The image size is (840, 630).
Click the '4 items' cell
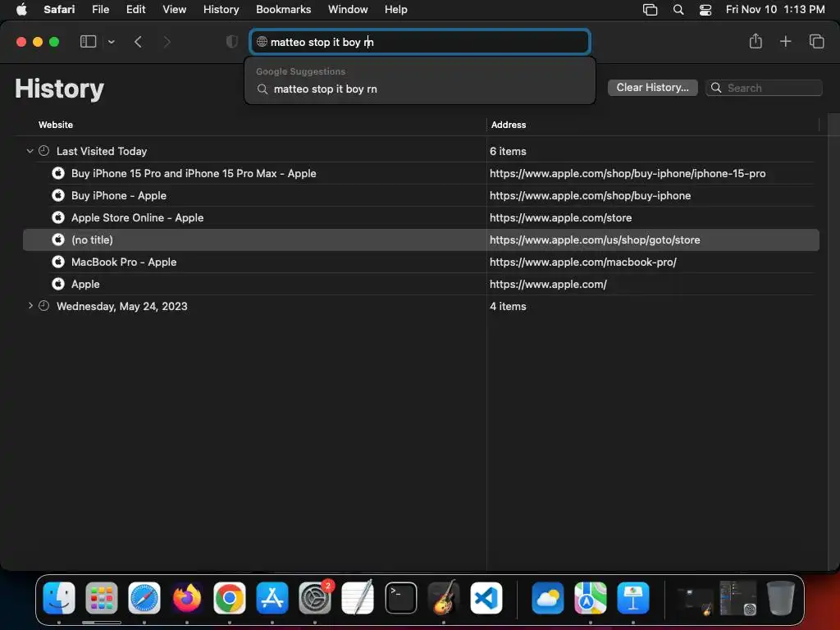pos(508,307)
